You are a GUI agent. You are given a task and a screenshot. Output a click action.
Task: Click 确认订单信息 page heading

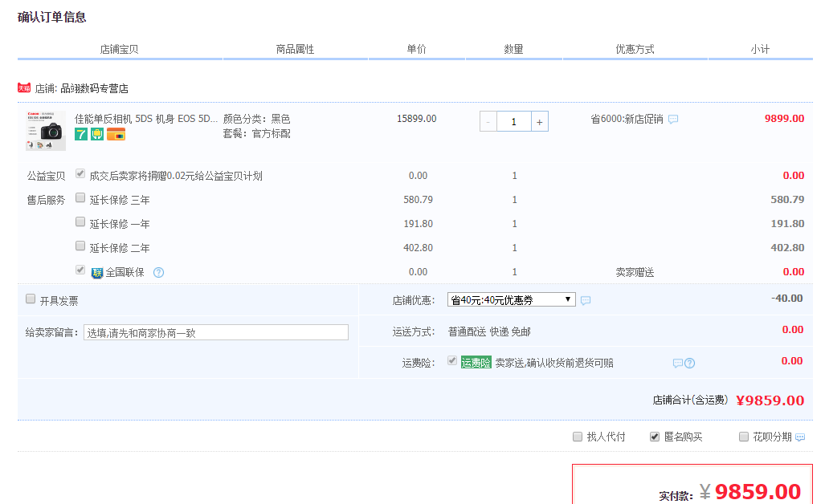coord(51,18)
